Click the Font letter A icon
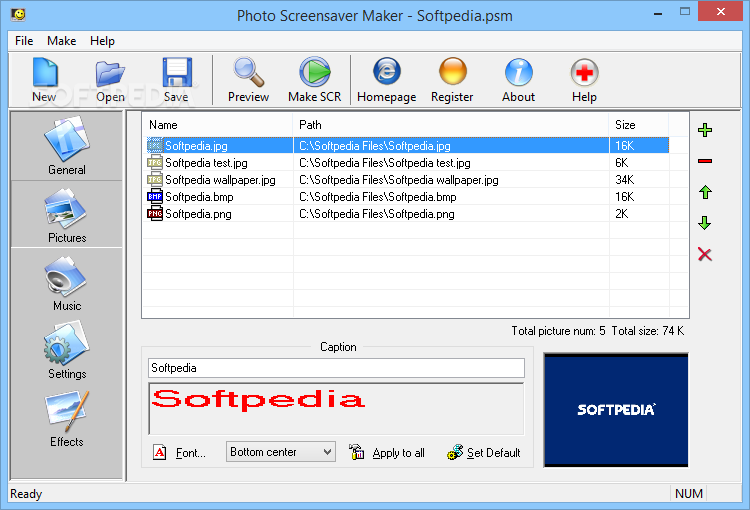Screen dimensions: 750x510 tap(160, 452)
